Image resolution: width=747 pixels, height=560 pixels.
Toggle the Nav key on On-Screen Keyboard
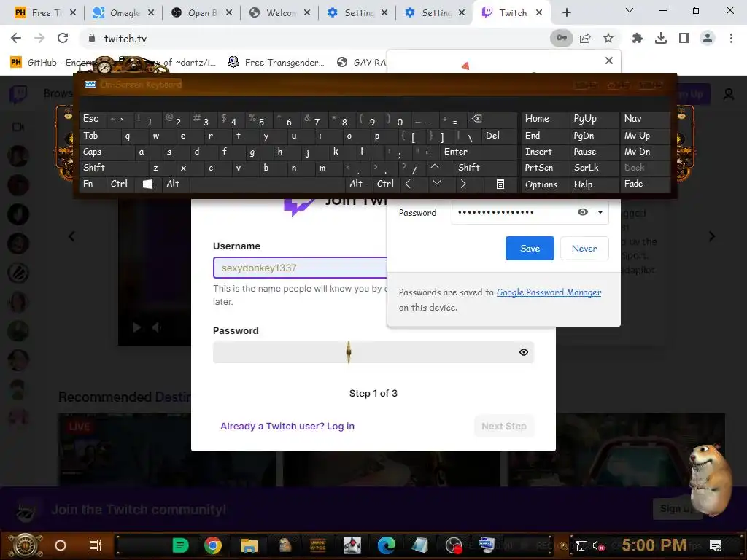[x=645, y=119]
